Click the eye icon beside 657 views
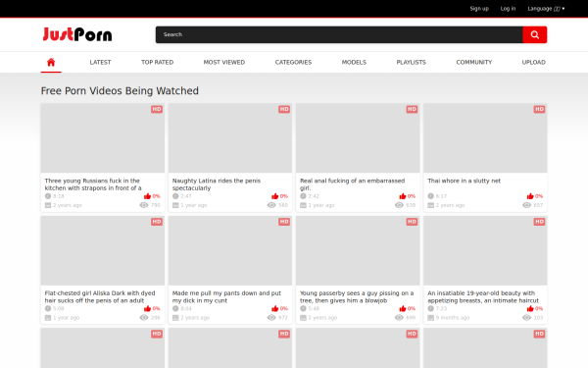The width and height of the screenshot is (588, 368). point(526,205)
